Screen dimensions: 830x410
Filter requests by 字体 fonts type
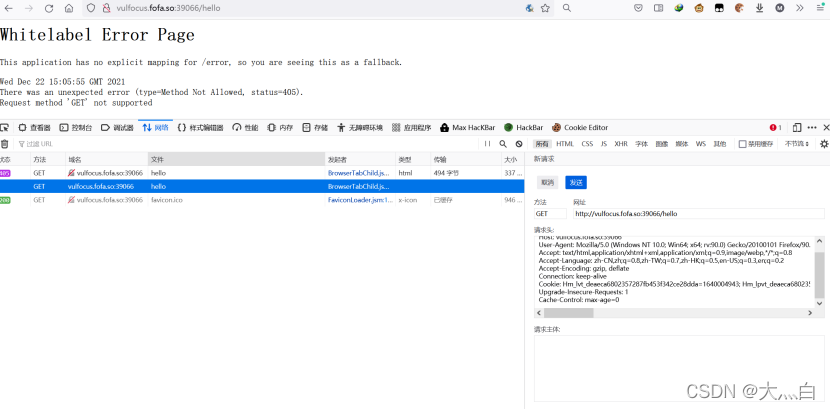(642, 144)
